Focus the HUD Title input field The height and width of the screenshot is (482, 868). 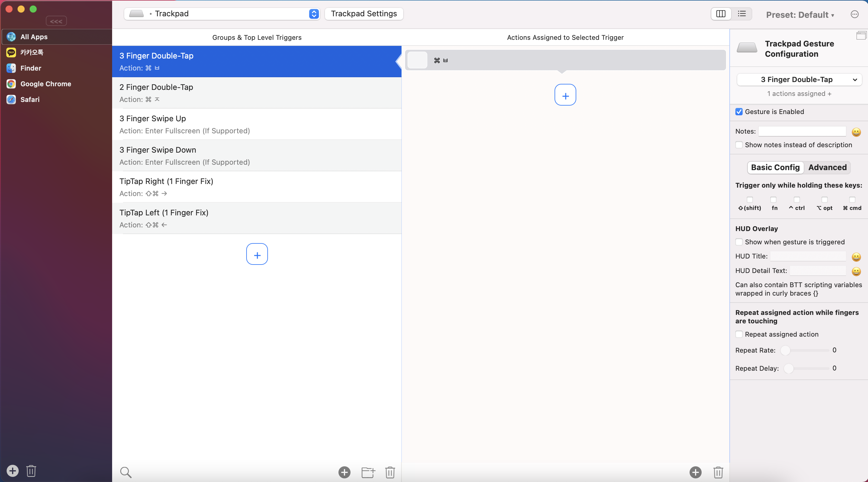coord(808,256)
